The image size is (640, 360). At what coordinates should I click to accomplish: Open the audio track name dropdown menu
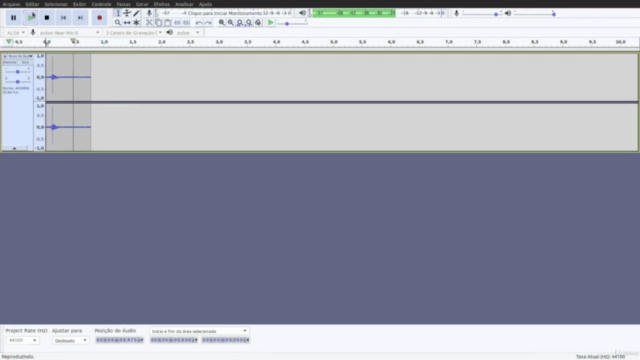[x=20, y=56]
